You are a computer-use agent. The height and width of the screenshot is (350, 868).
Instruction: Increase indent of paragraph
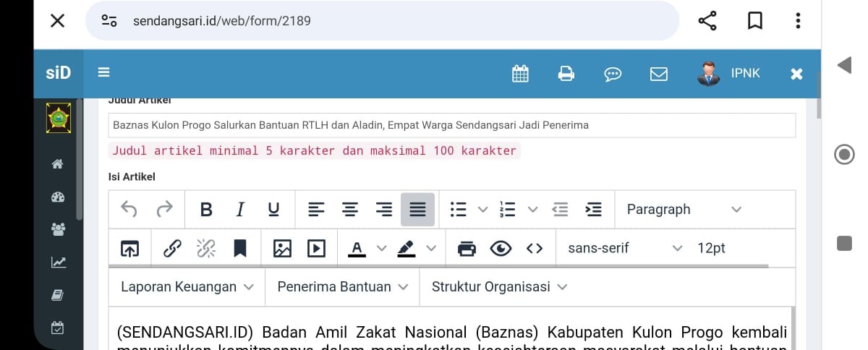593,210
